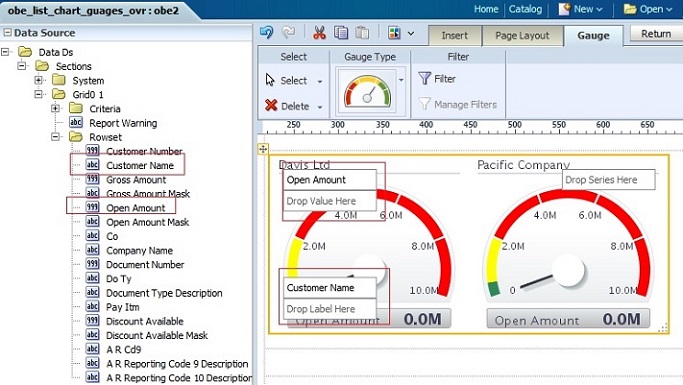Open the New menu

[x=581, y=9]
